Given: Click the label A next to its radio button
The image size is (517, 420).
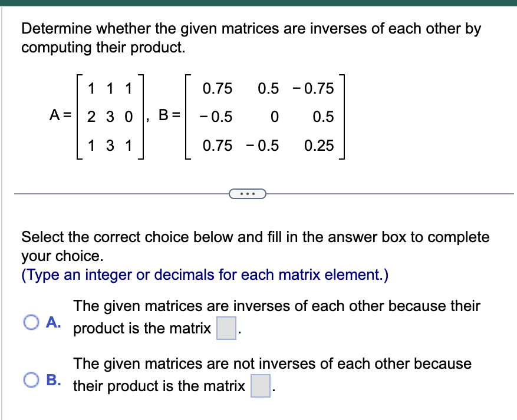Looking at the screenshot, I should tap(52, 321).
